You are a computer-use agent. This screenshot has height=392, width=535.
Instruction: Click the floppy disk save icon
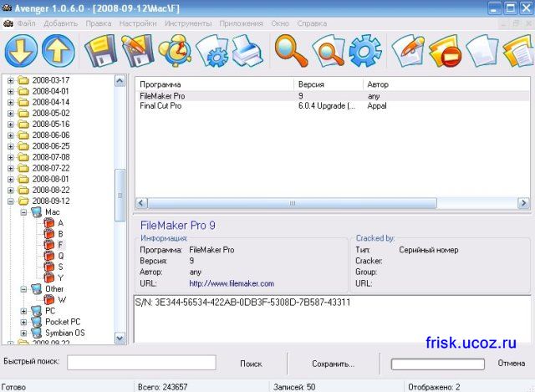[x=100, y=50]
